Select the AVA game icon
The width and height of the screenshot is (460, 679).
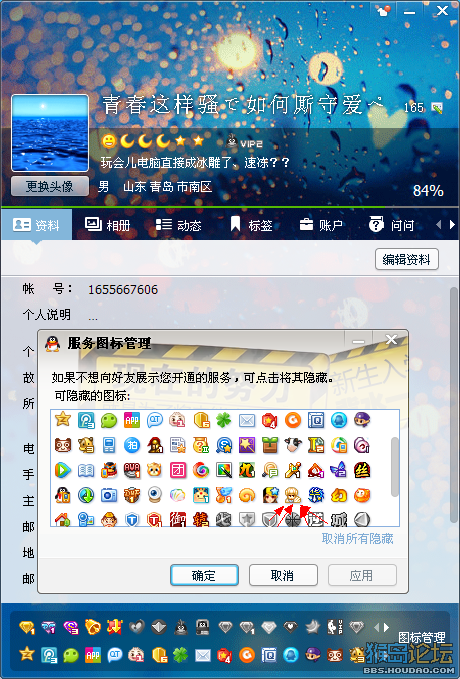click(132, 470)
